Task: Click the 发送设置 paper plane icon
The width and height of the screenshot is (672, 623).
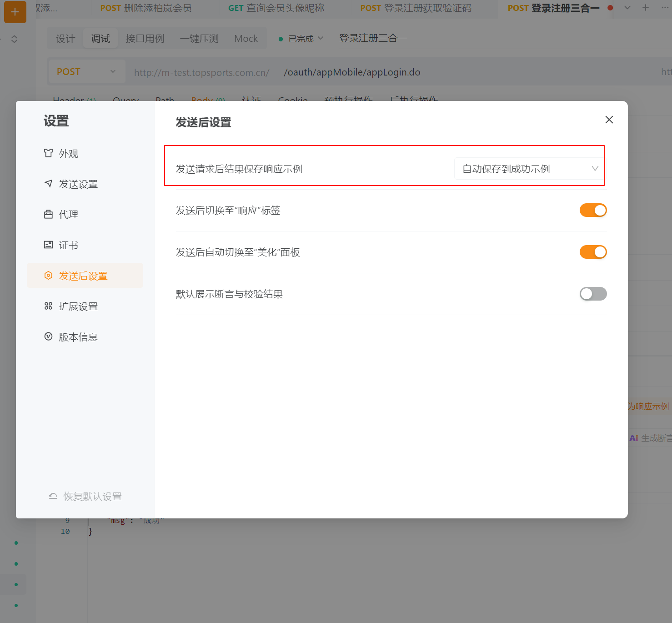Action: [x=48, y=184]
